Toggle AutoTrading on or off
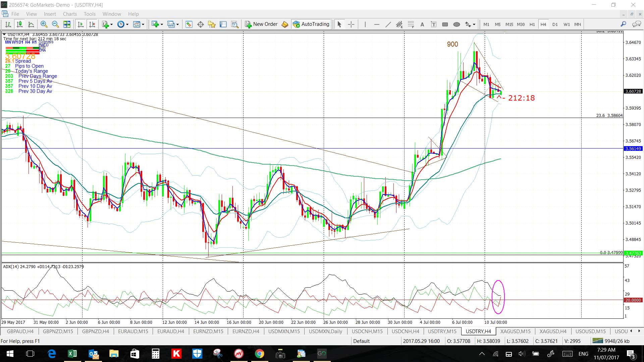Screen dimensions: 644x362 coord(311,24)
